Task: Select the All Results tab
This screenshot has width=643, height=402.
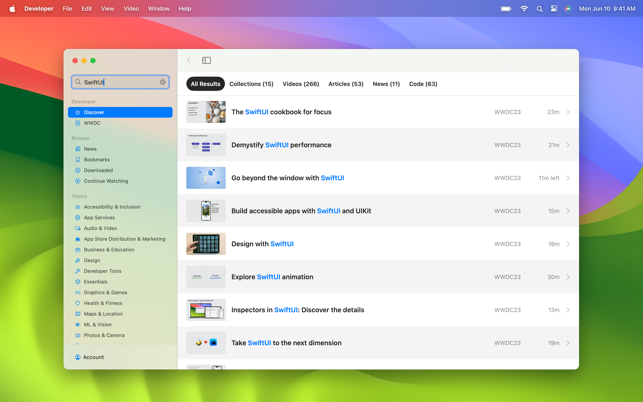Action: pos(205,84)
